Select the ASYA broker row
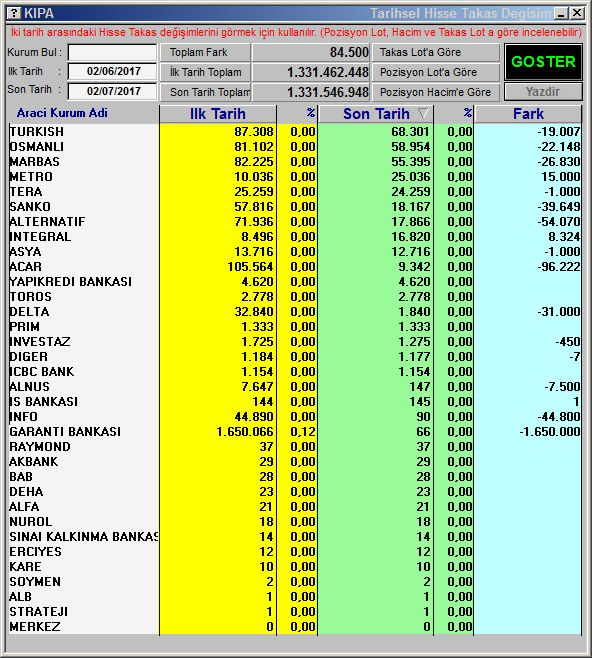592x658 pixels. coord(295,252)
